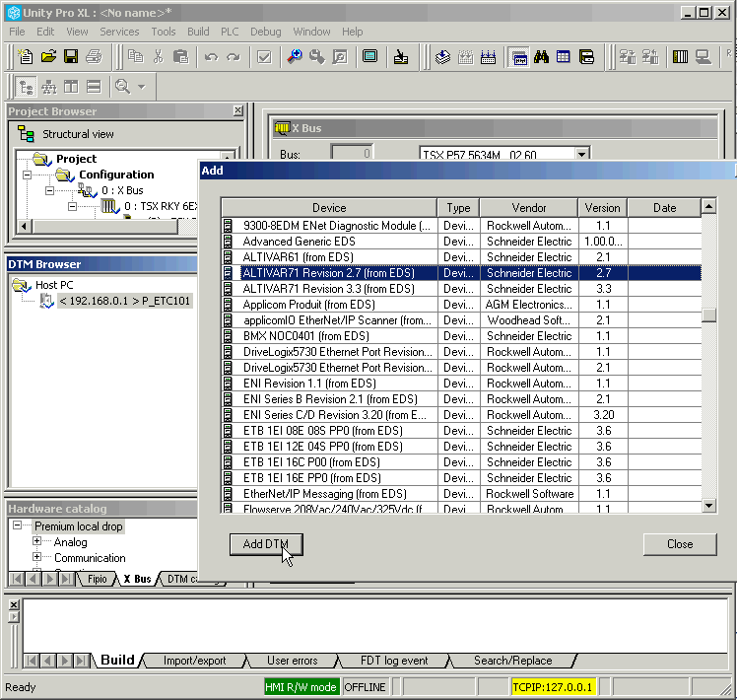737x700 pixels.
Task: Sort by the Vendor column header
Action: 529,208
